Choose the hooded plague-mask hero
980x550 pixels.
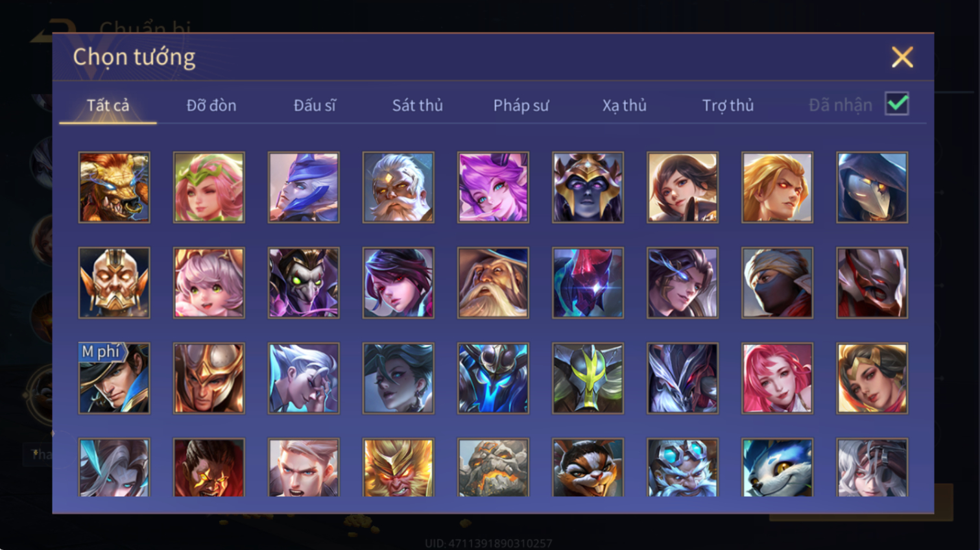coord(872,187)
